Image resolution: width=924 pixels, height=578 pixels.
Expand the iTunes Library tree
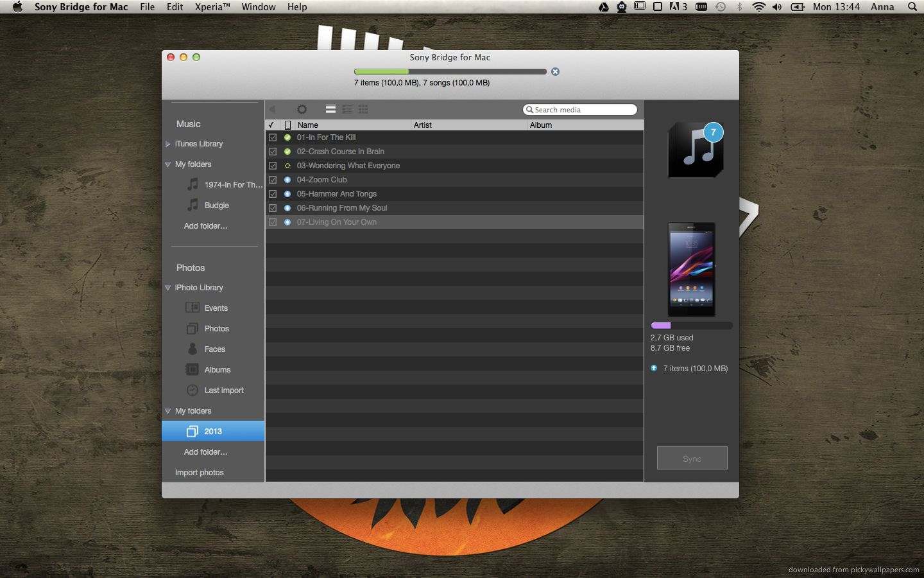tap(168, 144)
